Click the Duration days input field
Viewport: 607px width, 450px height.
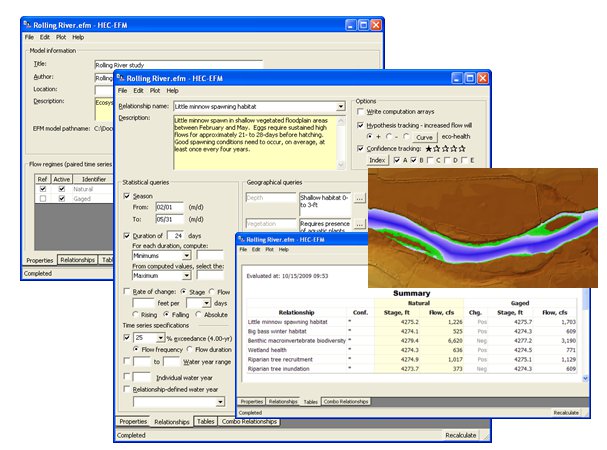pos(175,235)
